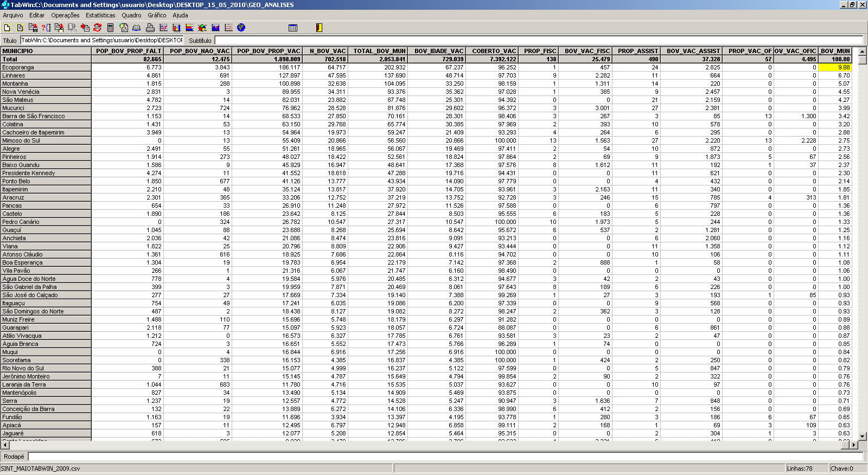Click the open book icon

click(136, 28)
